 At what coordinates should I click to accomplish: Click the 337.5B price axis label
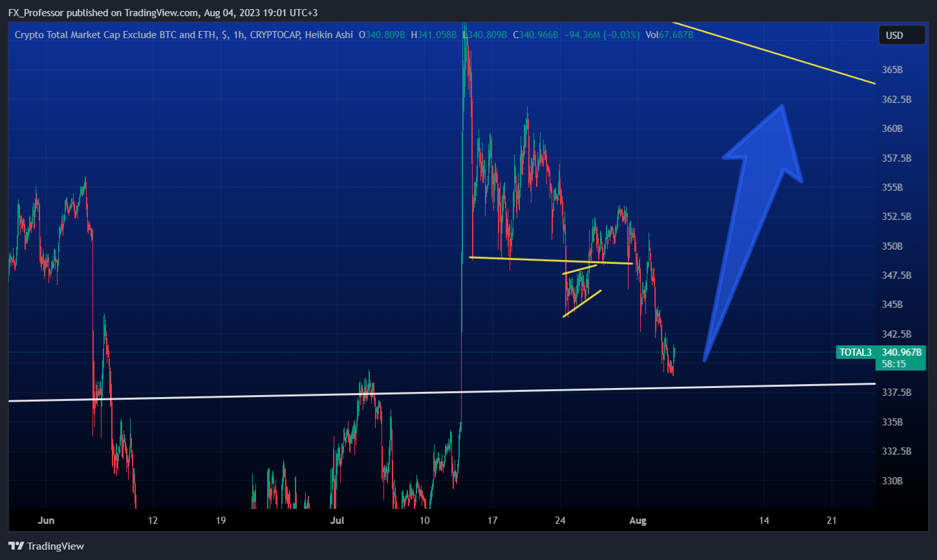[x=897, y=393]
